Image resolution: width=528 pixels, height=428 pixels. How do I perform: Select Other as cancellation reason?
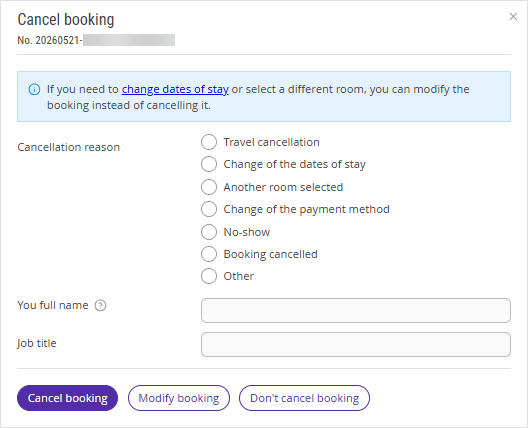(x=209, y=276)
